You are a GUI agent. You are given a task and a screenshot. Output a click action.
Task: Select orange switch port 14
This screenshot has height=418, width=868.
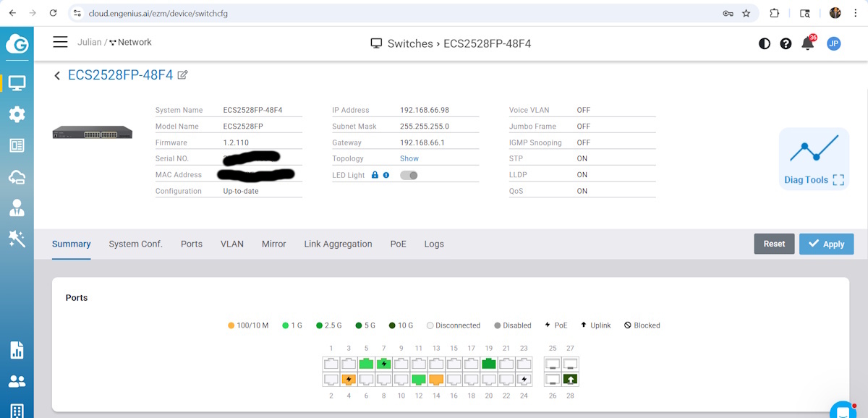tap(436, 379)
